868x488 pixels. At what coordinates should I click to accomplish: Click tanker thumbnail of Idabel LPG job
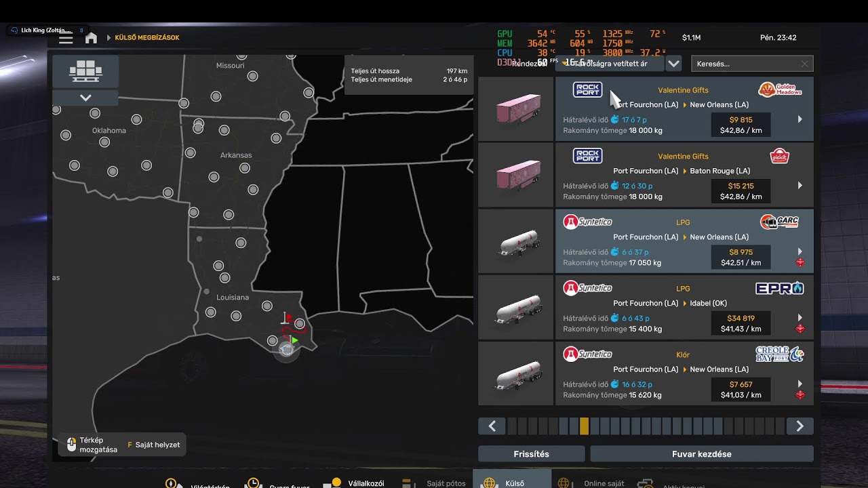516,307
